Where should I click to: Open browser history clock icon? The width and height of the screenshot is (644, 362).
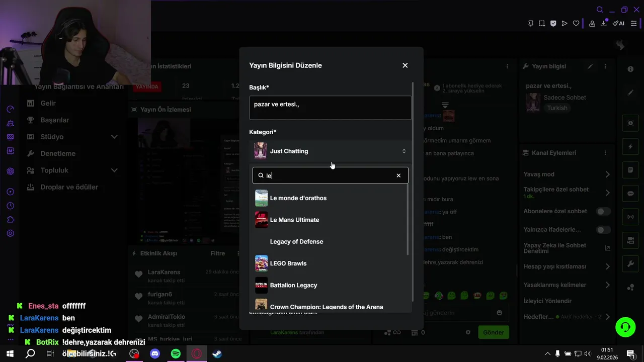coord(10,206)
